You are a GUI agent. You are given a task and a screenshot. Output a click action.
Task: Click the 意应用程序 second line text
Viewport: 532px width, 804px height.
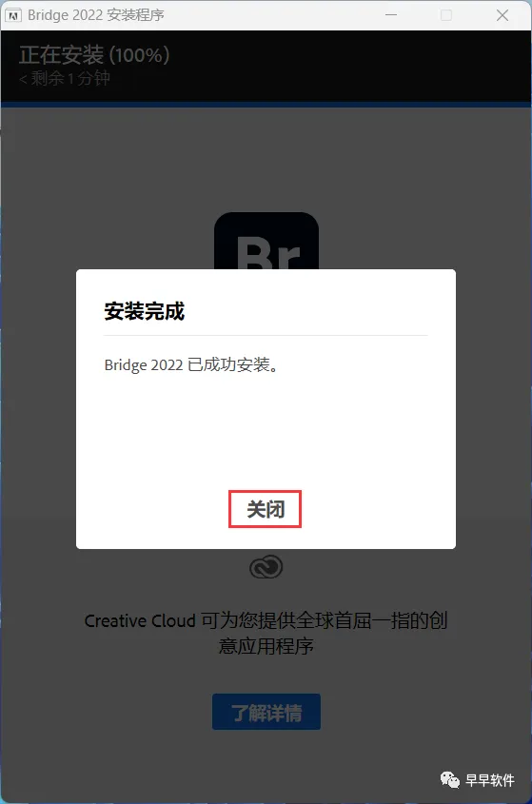(x=266, y=645)
